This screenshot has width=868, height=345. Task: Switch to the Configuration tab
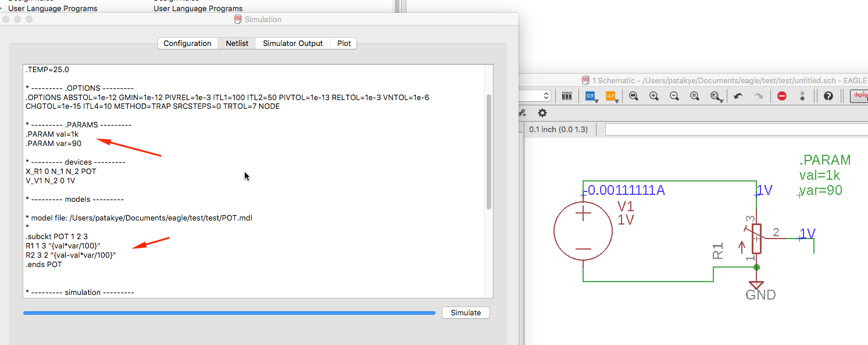tap(187, 43)
